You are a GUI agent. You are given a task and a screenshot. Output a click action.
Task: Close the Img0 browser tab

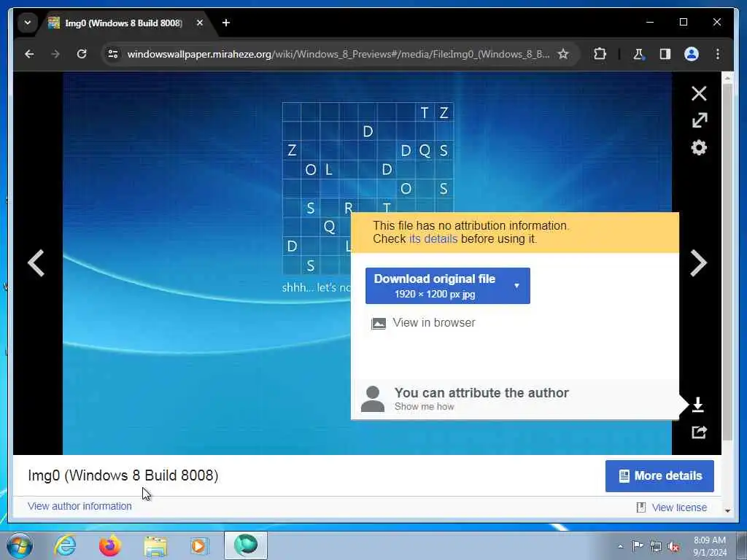tap(200, 23)
